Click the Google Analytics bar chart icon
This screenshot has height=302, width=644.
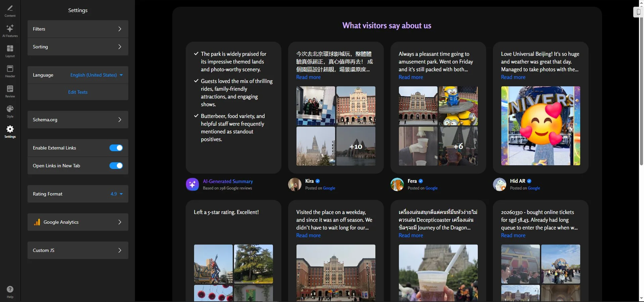click(x=37, y=222)
